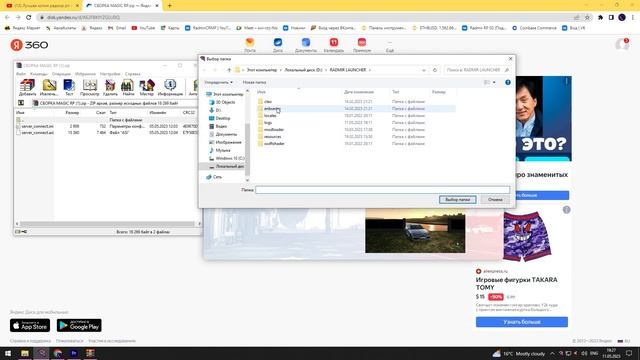The width and height of the screenshot is (640, 360).
Task: Select the modloader folder in the dialog
Action: (273, 129)
